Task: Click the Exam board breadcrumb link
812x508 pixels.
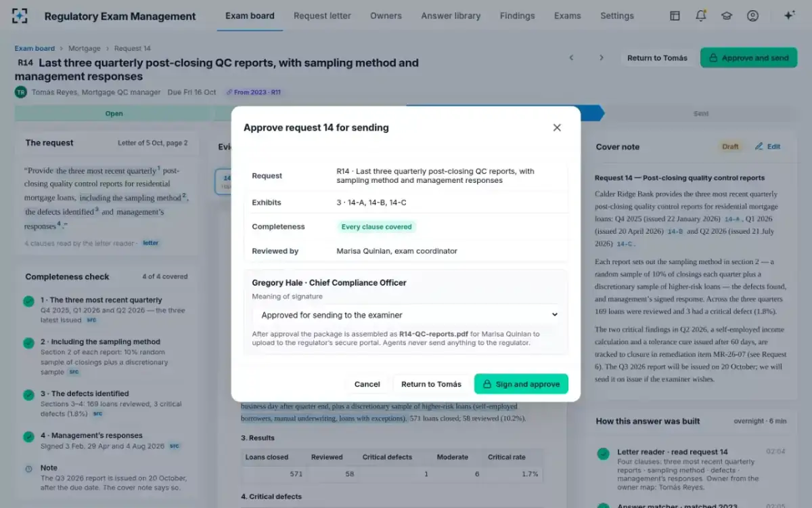Action: [35, 48]
